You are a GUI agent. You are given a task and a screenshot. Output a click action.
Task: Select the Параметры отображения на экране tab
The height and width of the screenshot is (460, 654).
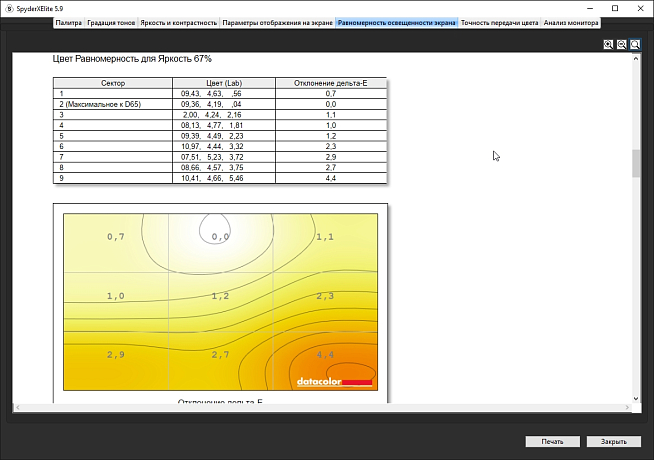click(x=277, y=21)
